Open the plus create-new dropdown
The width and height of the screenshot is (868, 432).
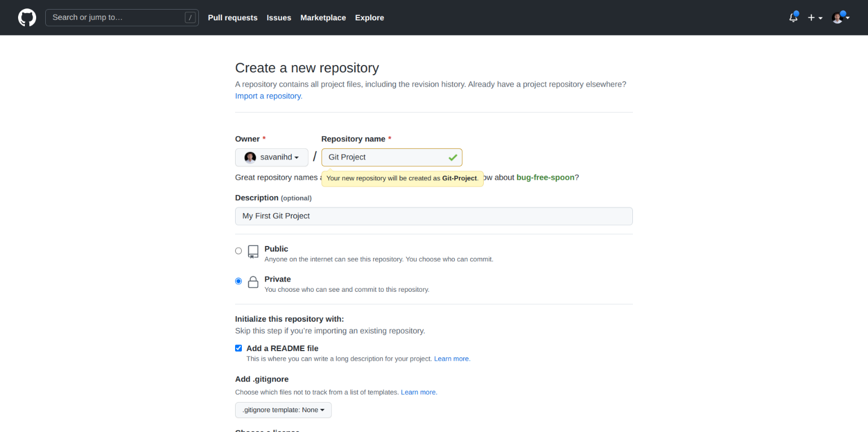click(814, 18)
